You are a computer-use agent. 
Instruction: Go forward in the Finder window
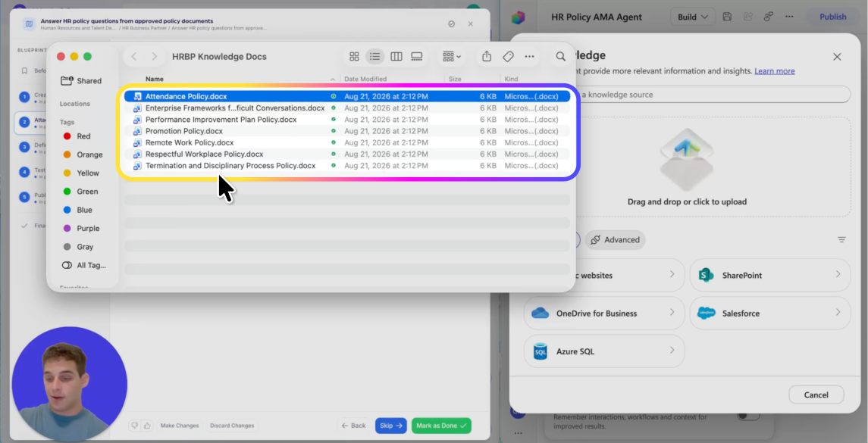click(155, 56)
